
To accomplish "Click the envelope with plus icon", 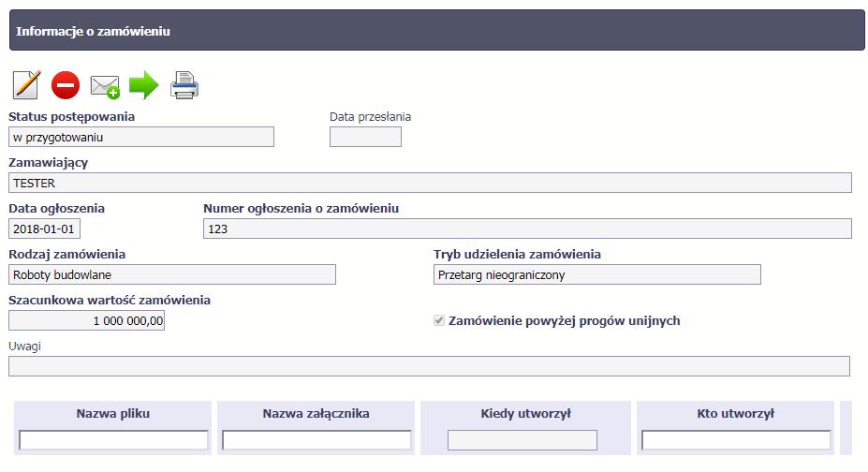I will (105, 87).
